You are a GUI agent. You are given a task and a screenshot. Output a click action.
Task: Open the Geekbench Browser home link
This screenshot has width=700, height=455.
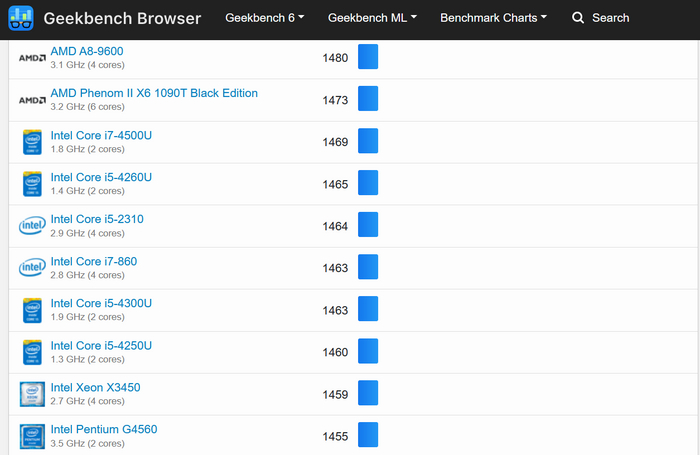coord(122,18)
